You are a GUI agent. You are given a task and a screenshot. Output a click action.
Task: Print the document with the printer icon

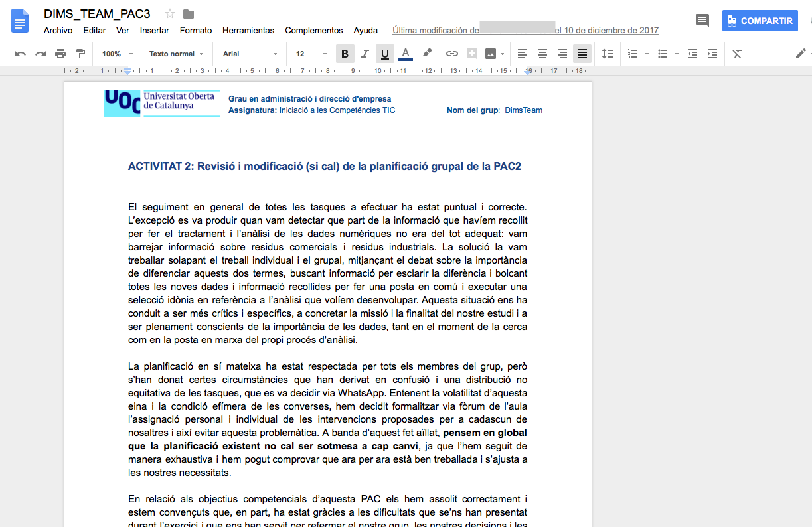tap(60, 54)
